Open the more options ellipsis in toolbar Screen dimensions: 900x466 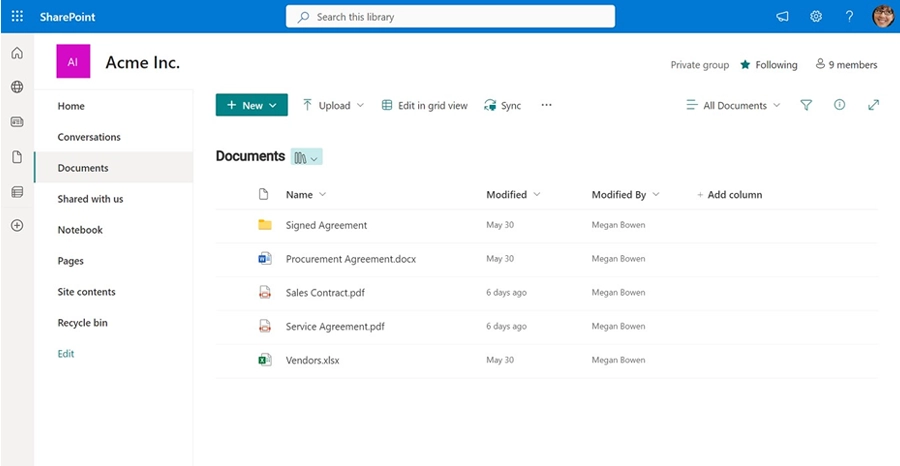pyautogui.click(x=546, y=105)
